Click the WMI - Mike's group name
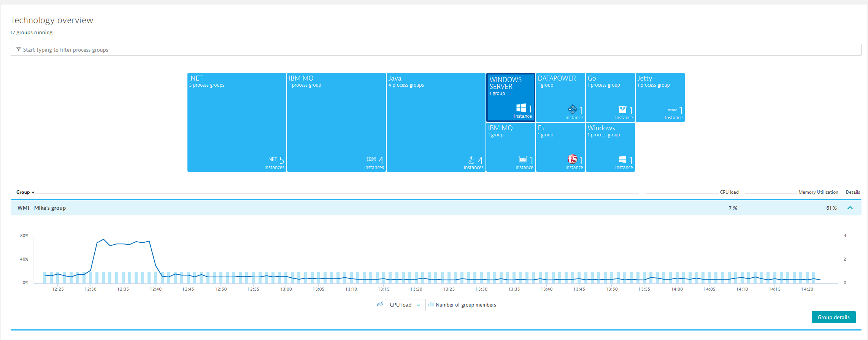This screenshot has height=340, width=868. click(x=41, y=208)
